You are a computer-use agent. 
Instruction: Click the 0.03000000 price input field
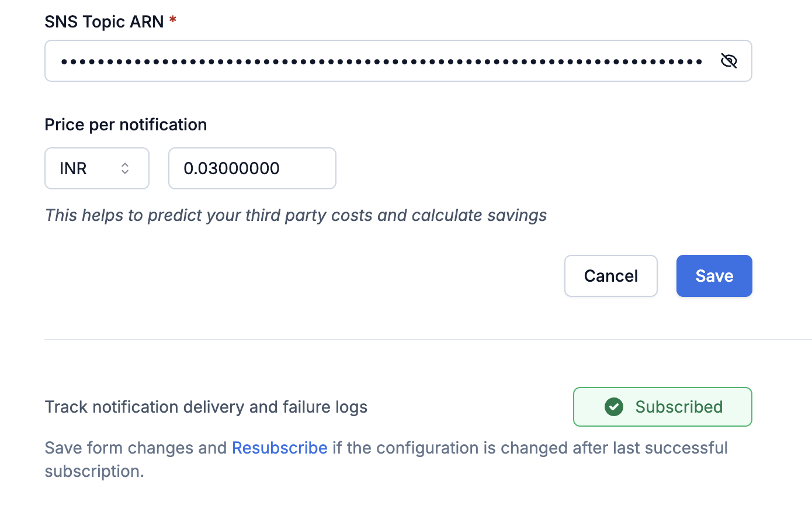252,168
